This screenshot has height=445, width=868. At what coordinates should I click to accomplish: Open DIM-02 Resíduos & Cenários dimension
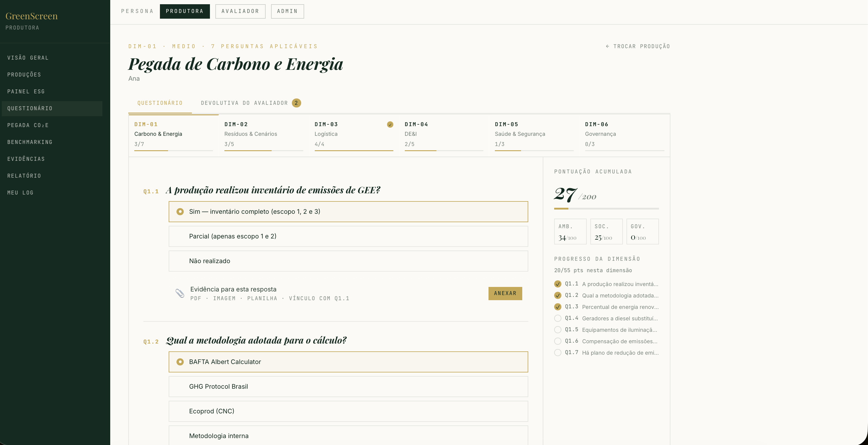point(264,135)
